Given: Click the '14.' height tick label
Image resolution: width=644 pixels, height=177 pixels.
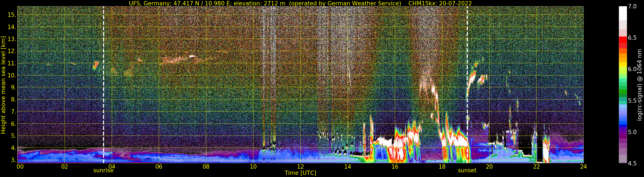Looking at the screenshot, I should (12, 27).
